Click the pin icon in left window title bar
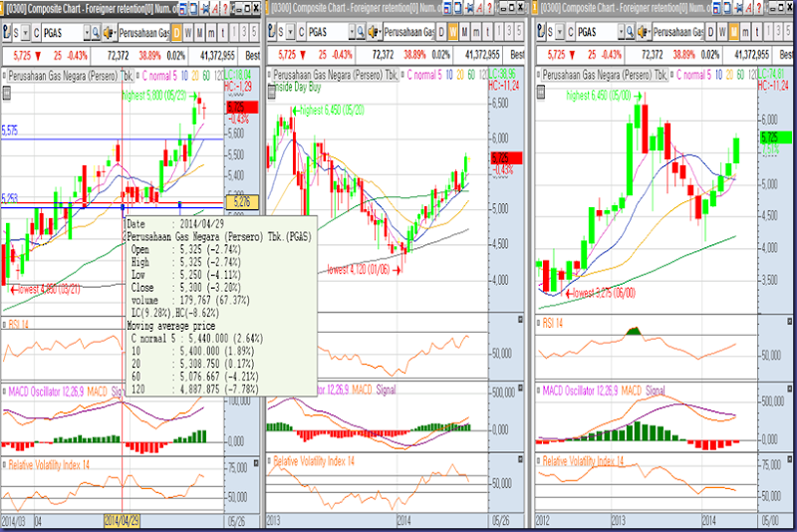Image resolution: width=797 pixels, height=532 pixels. [205, 8]
